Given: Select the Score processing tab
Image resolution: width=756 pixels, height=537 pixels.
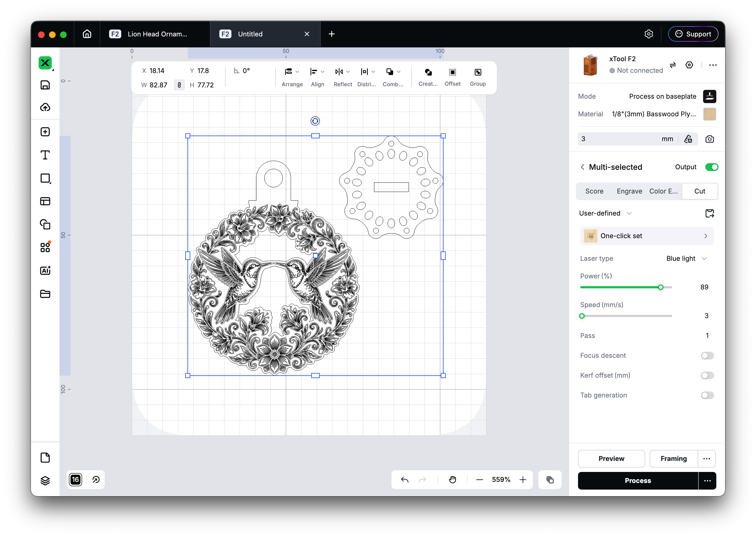Looking at the screenshot, I should pos(594,191).
